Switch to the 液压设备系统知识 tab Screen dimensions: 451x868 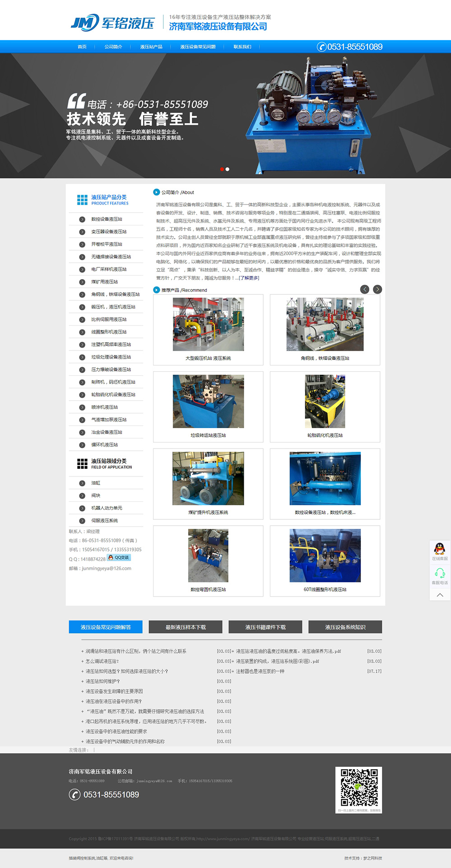click(x=345, y=627)
